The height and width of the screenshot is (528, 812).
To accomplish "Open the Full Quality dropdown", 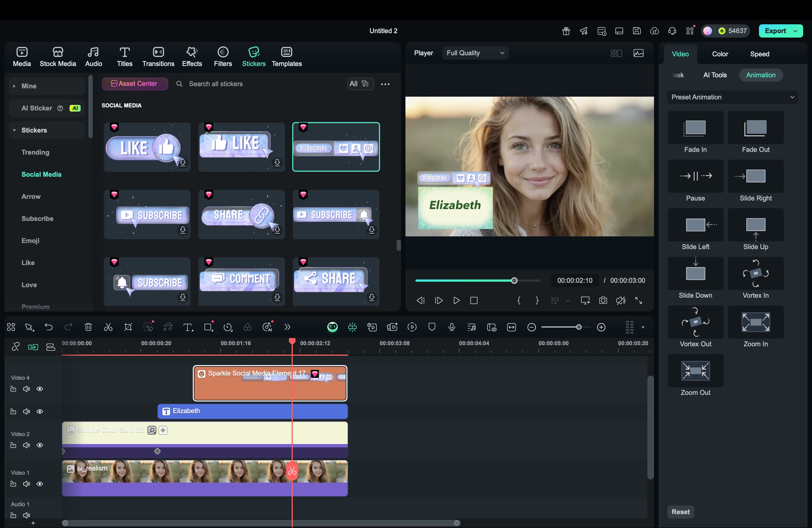I will pyautogui.click(x=475, y=53).
